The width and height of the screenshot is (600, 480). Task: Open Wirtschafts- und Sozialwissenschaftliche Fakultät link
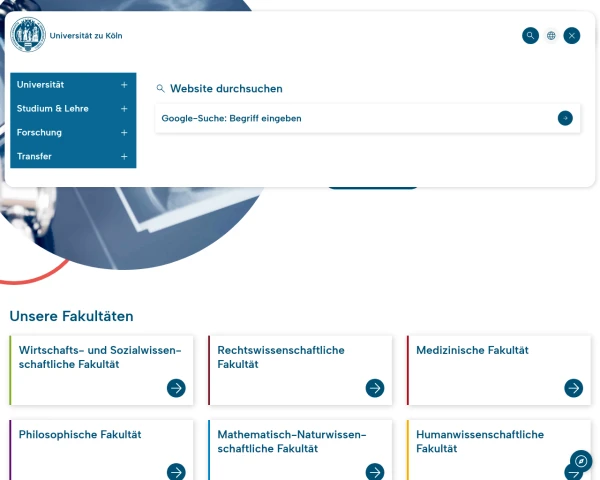[100, 357]
